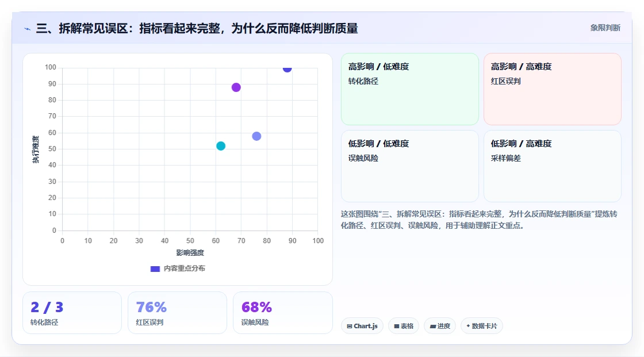The width and height of the screenshot is (644, 357).
Task: Click the 进度 tag chip
Action: pyautogui.click(x=440, y=326)
